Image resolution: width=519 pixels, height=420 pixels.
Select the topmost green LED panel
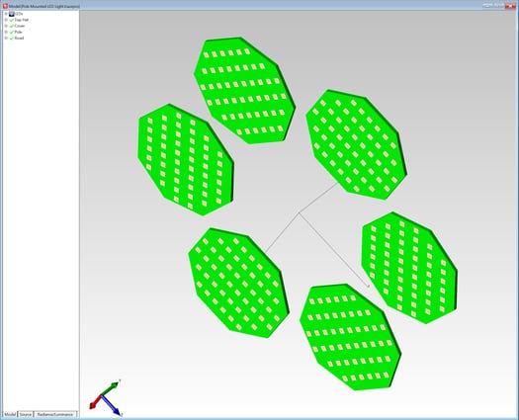[244, 90]
